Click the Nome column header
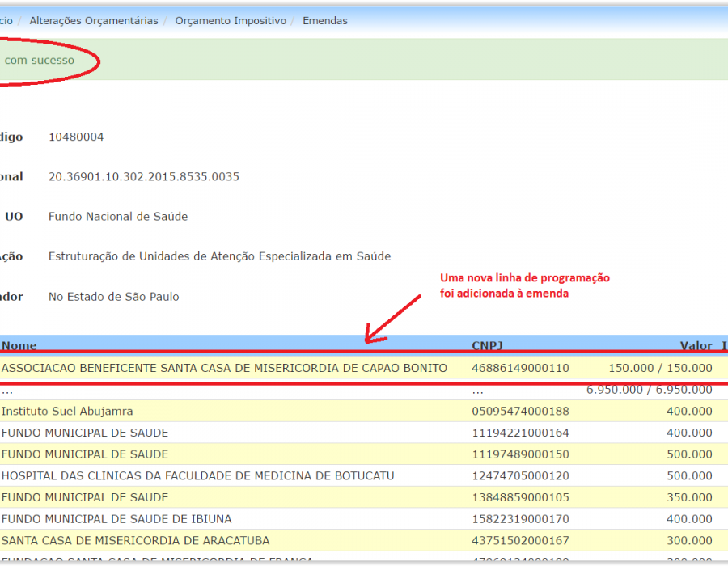 (x=19, y=345)
